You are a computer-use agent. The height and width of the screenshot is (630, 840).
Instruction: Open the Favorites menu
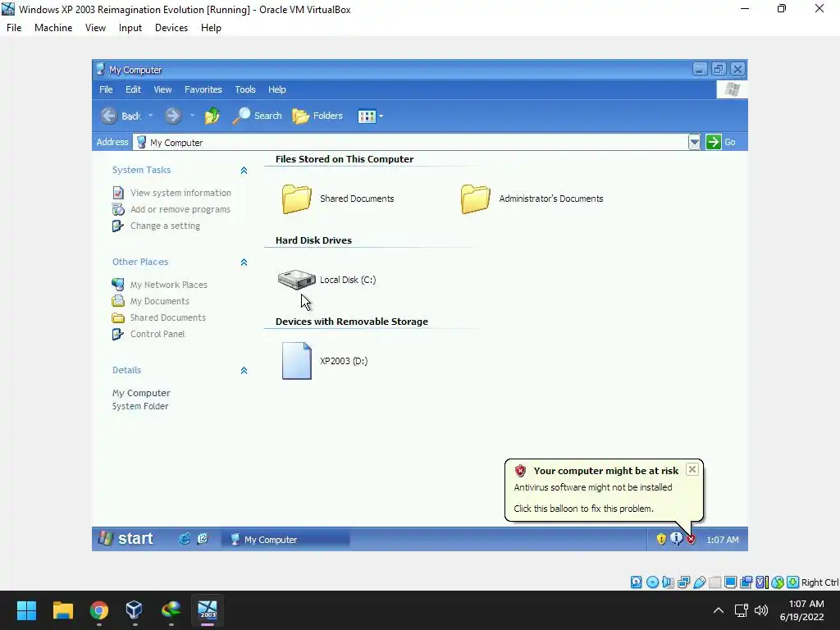203,89
